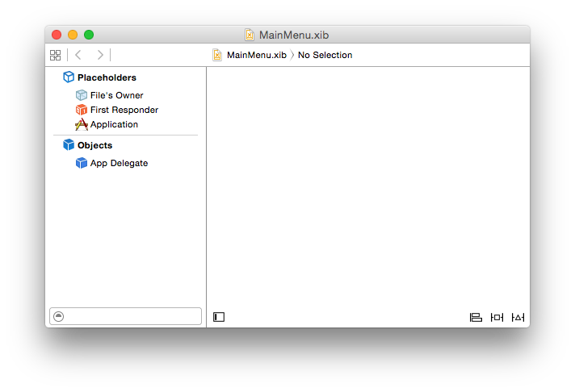575x392 pixels.
Task: Focus the outline filter text field
Action: click(125, 316)
